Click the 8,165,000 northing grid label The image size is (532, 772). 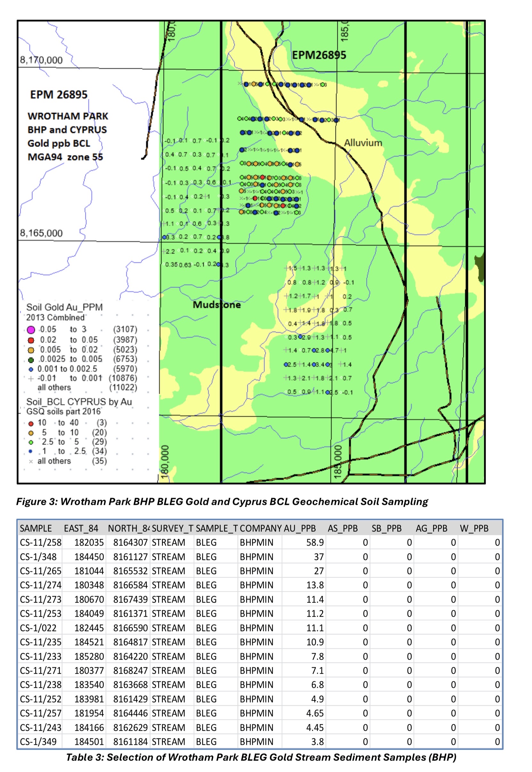(41, 233)
